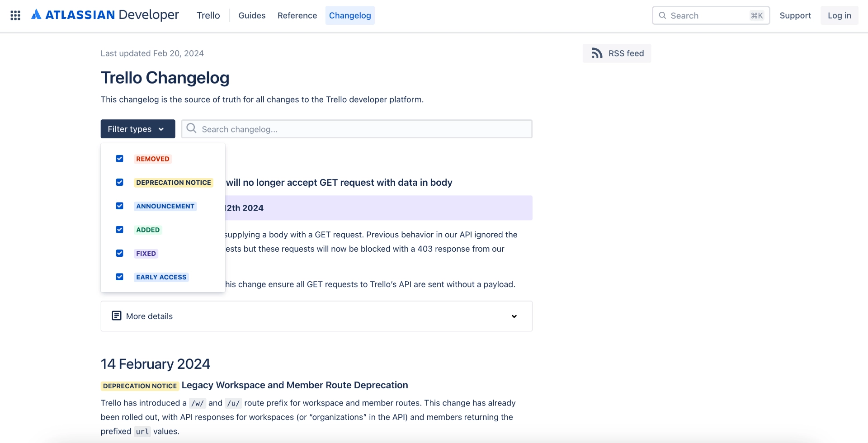This screenshot has height=443, width=868.
Task: Collapse the Filter types dropdown
Action: click(137, 129)
